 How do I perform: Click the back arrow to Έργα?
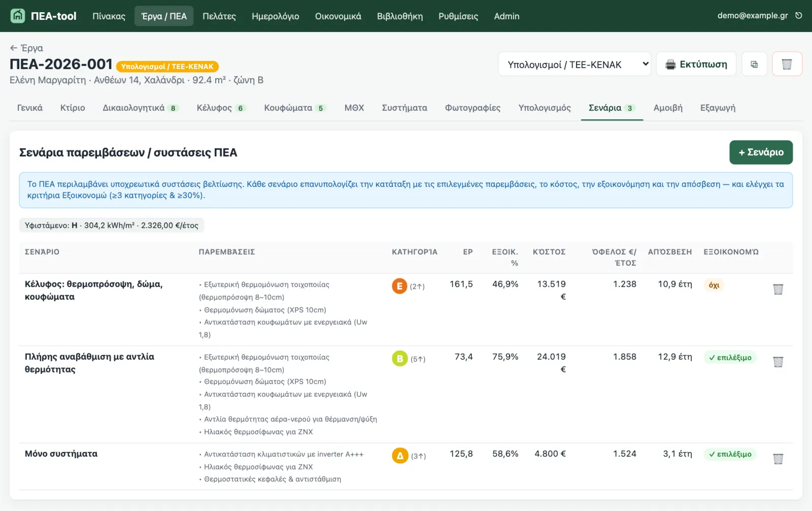[26, 48]
